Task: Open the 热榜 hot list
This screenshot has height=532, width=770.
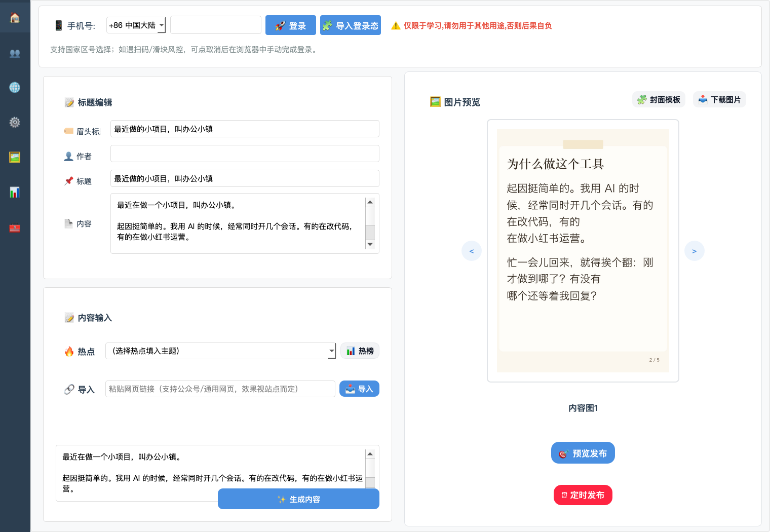Action: pos(360,351)
